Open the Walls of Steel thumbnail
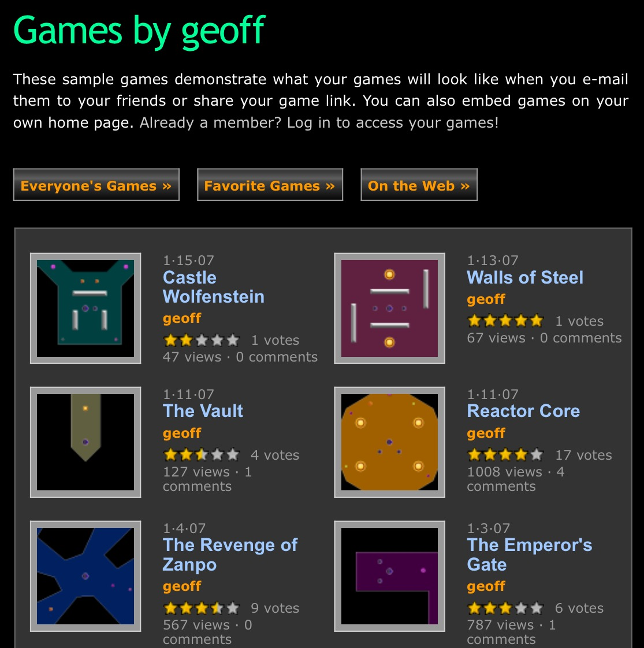 click(389, 308)
